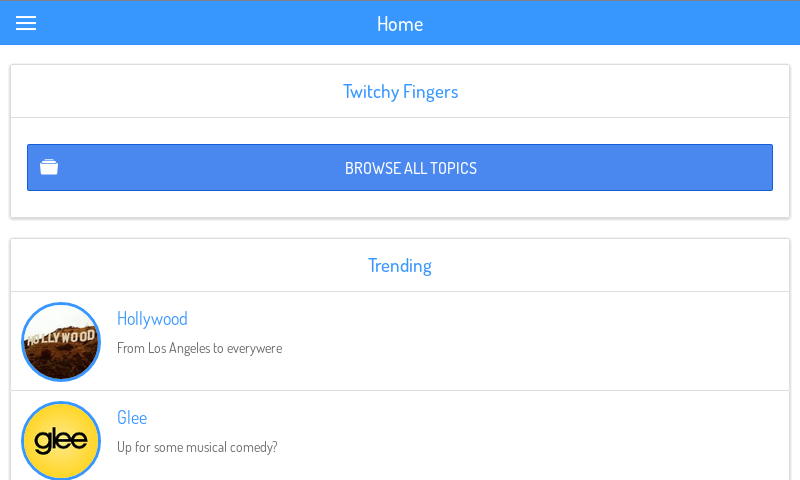Click the Twitchy Fingers heading
Image resolution: width=800 pixels, height=480 pixels.
(400, 92)
